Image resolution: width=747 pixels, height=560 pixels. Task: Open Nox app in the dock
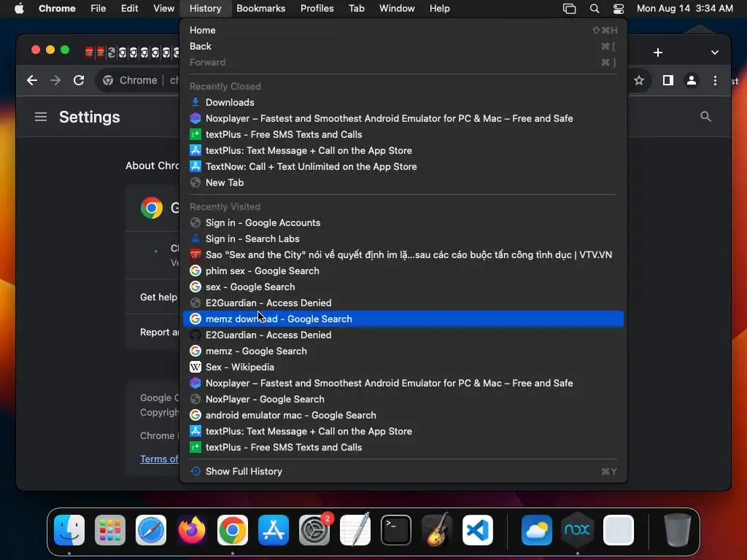coord(578,529)
